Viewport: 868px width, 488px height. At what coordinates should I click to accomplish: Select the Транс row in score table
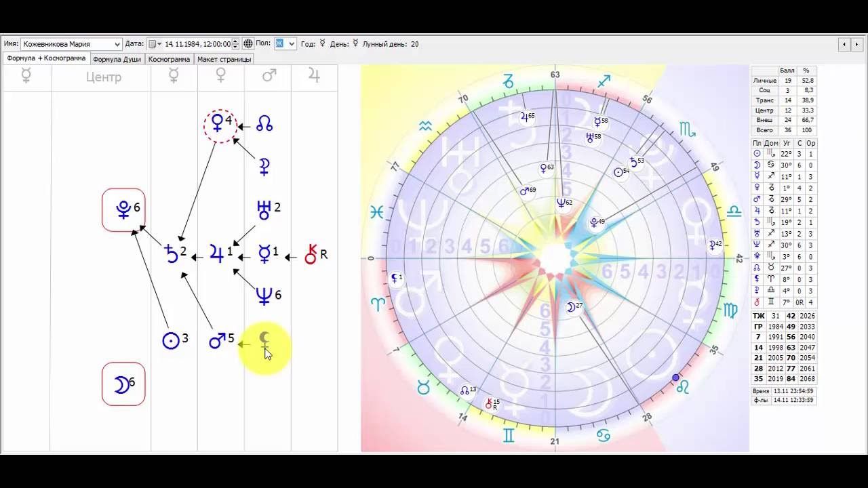784,100
